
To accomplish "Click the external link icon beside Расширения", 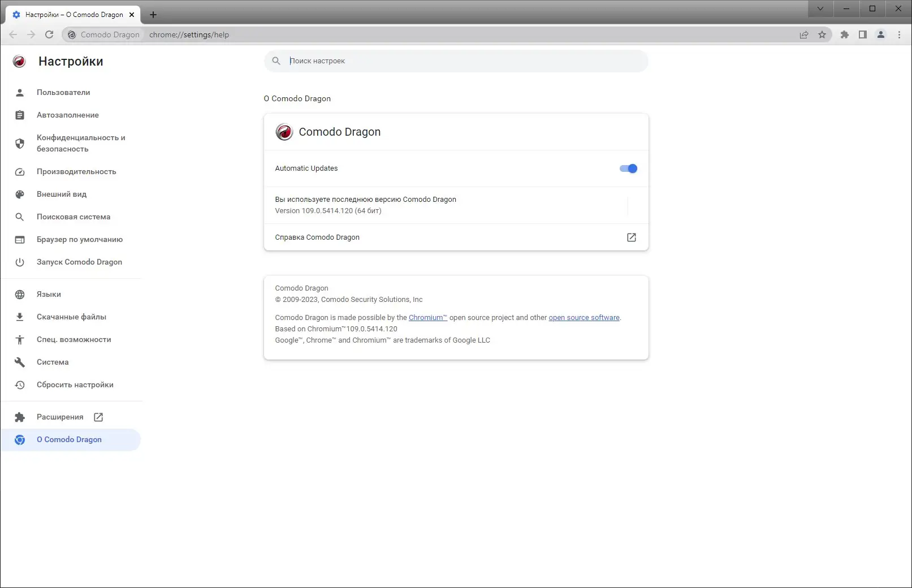I will point(98,417).
